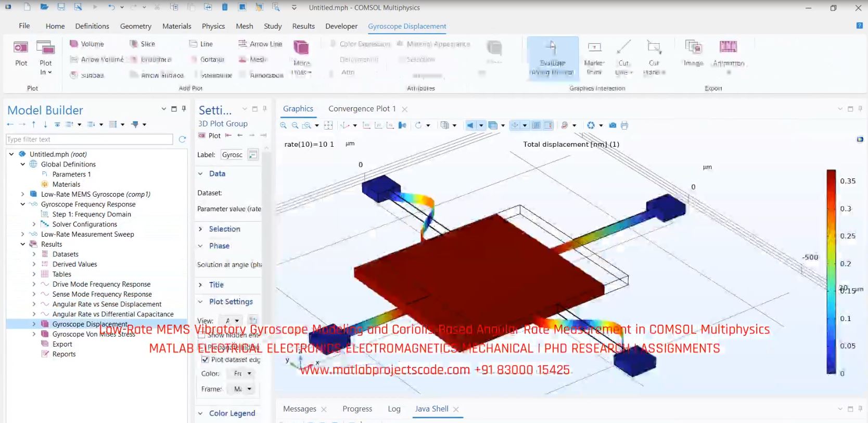Open the Physics ribbon tab

point(213,26)
